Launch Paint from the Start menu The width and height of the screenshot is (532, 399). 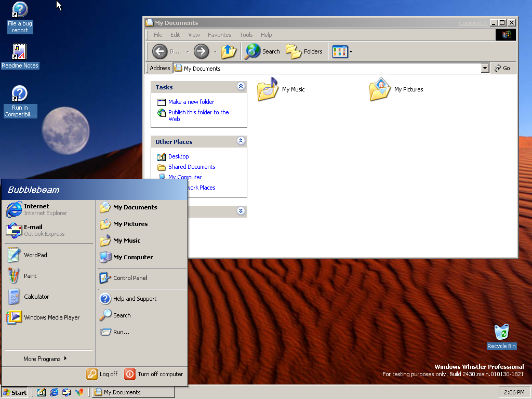tap(30, 276)
